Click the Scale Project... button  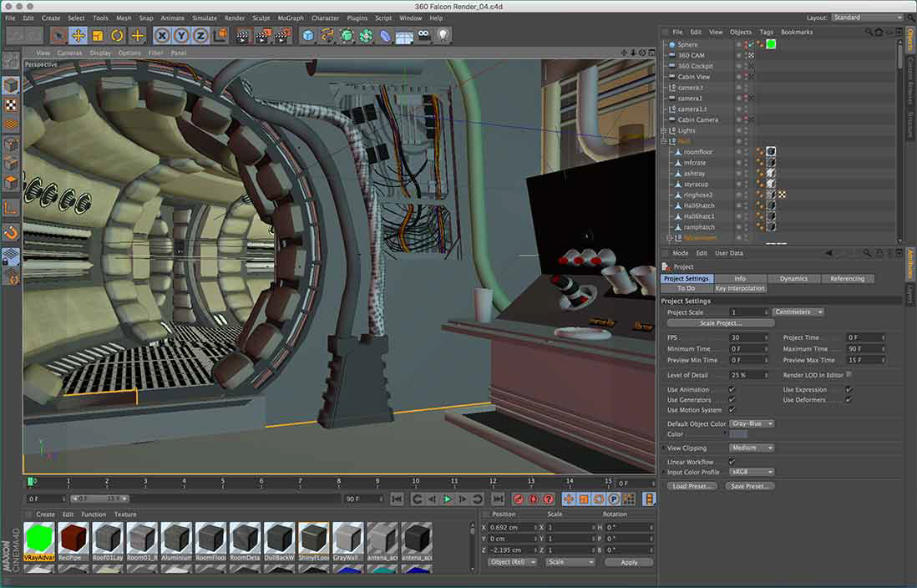coord(721,323)
